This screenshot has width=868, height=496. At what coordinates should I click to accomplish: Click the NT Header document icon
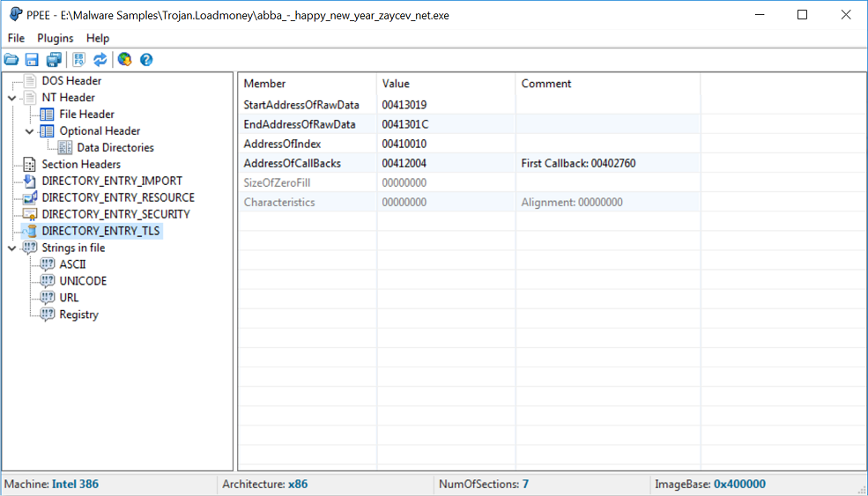pyautogui.click(x=30, y=98)
